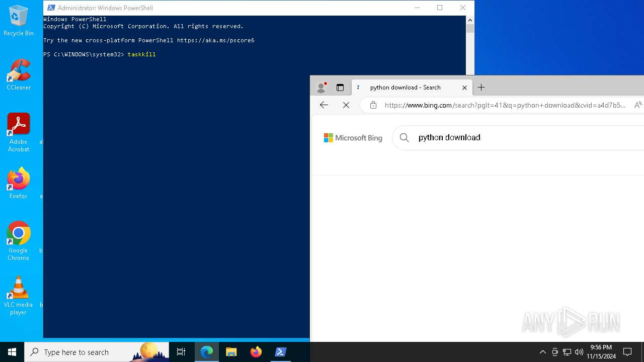Stop loading the Bing page

point(346,105)
